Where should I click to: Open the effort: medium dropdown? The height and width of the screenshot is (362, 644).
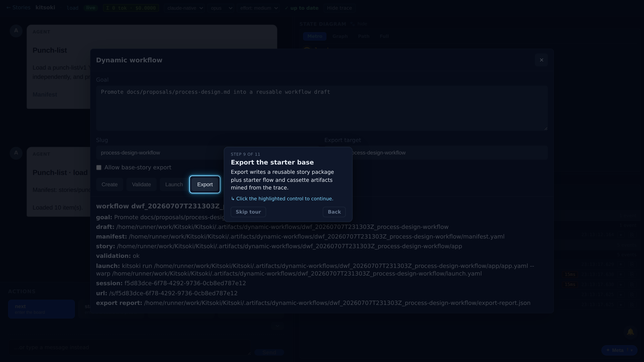coord(258,8)
